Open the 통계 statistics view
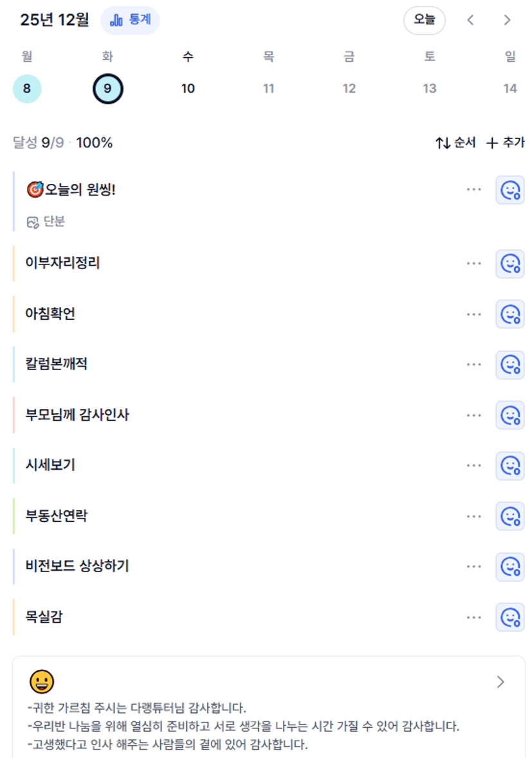Viewport: 532px width, 758px height. coord(130,20)
